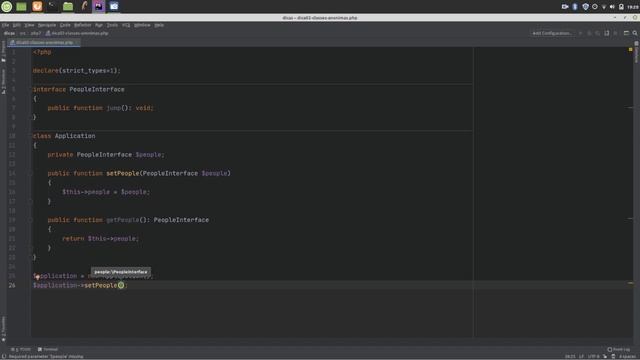Open the Code menu
The image size is (640, 360).
pos(65,25)
